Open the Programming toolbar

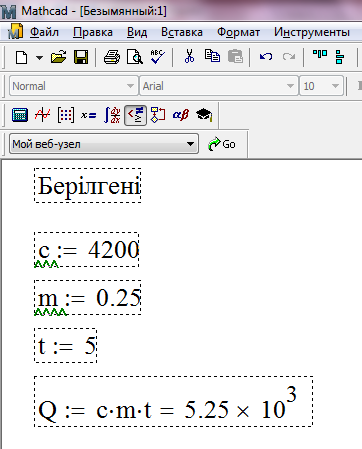158,115
